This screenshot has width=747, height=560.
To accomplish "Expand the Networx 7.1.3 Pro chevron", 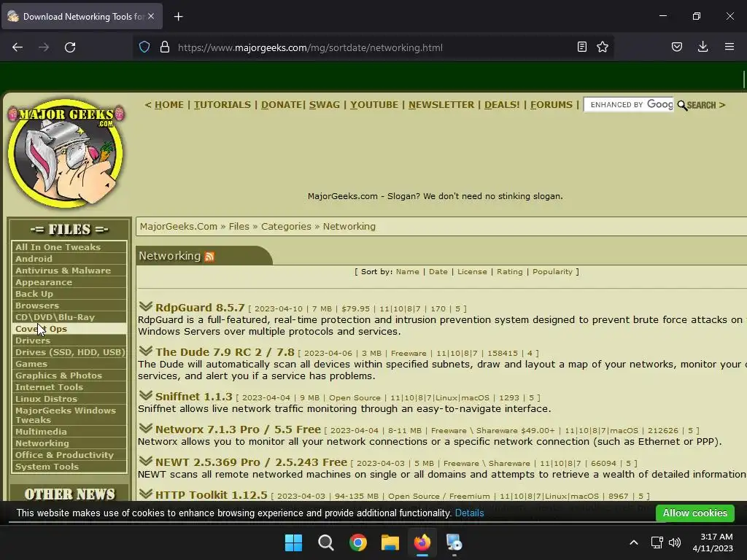I will point(146,428).
